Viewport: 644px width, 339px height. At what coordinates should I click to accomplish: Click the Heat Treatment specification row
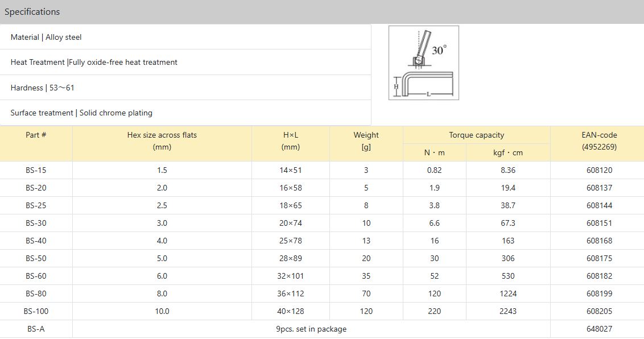tap(94, 62)
